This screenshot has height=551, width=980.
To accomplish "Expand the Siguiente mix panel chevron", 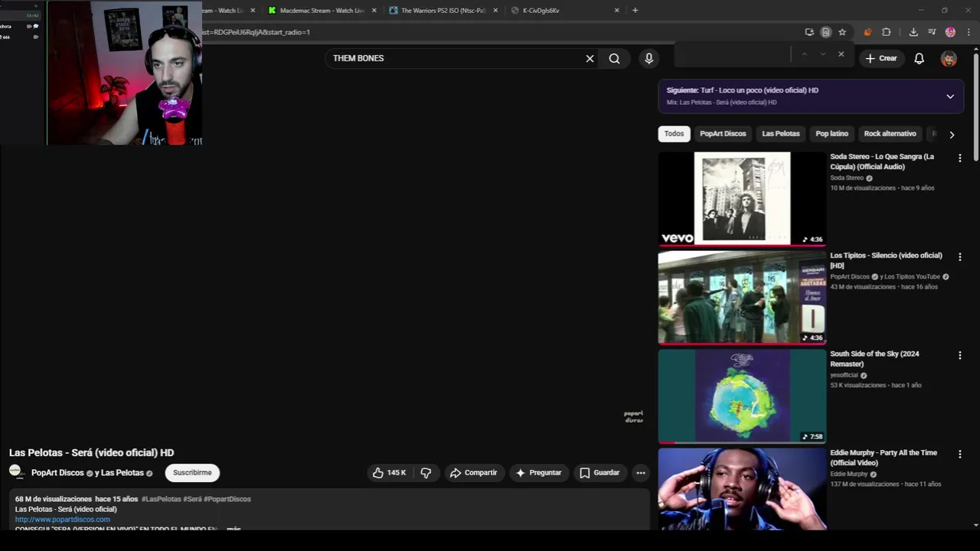I will pos(950,96).
